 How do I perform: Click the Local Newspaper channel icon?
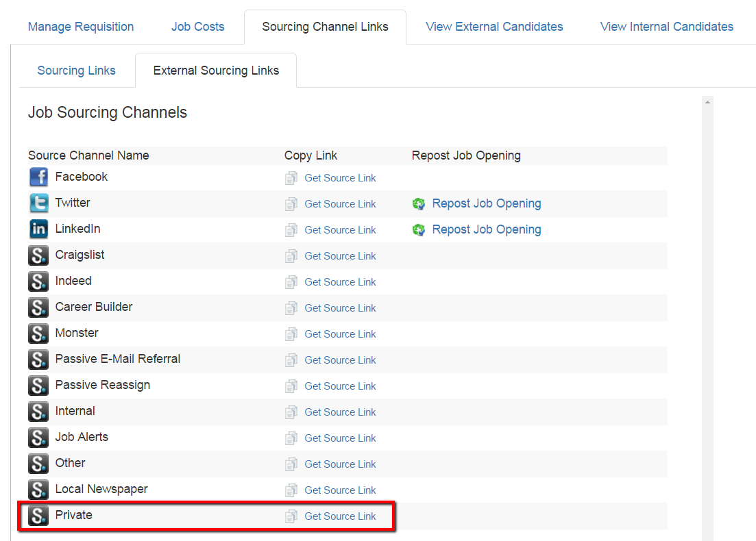38,490
